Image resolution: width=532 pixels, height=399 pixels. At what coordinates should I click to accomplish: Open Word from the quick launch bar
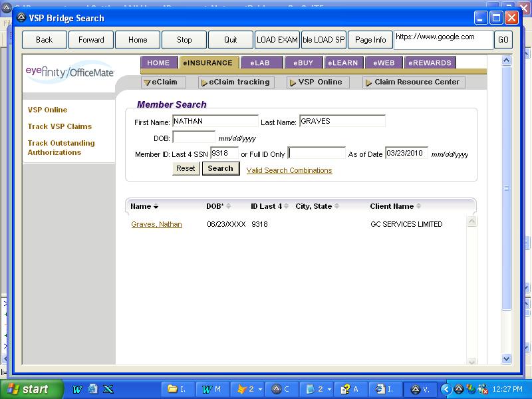(x=78, y=389)
